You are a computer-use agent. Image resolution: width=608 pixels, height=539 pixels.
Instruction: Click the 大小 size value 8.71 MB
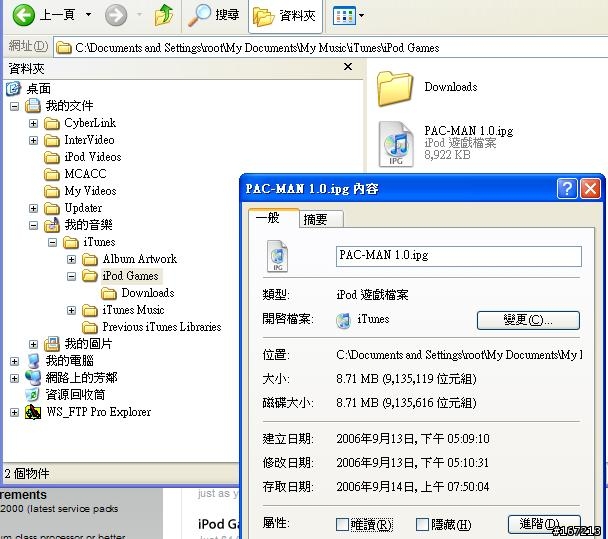click(406, 379)
